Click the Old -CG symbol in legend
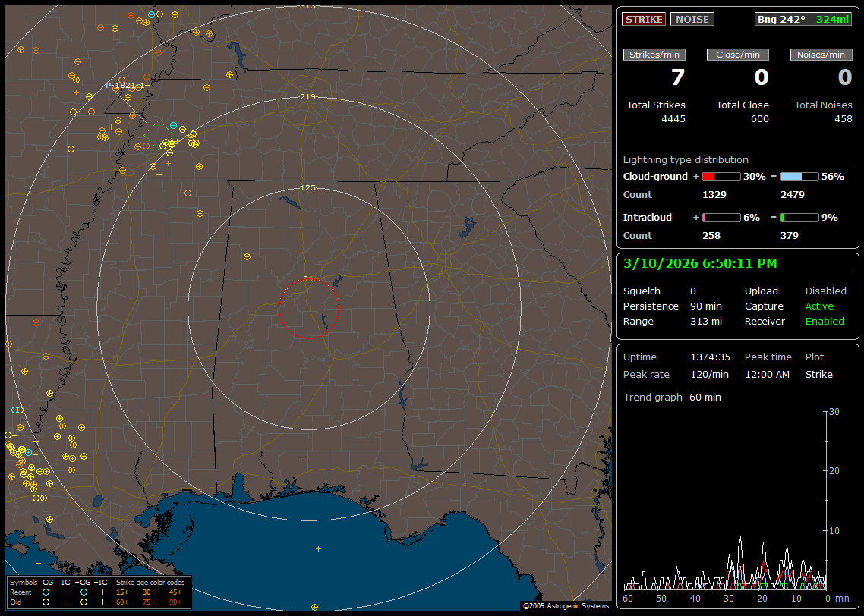This screenshot has height=616, width=864. pos(46,602)
